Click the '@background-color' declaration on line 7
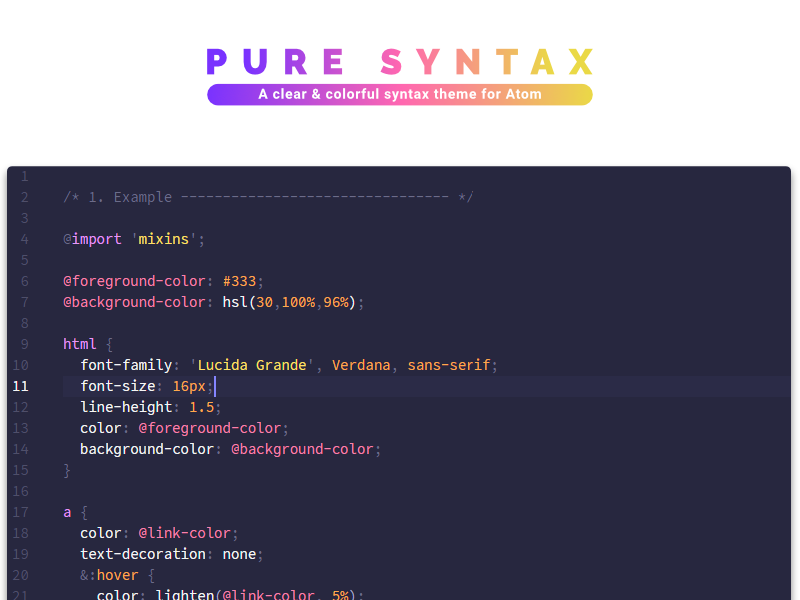The width and height of the screenshot is (800, 600). (134, 302)
